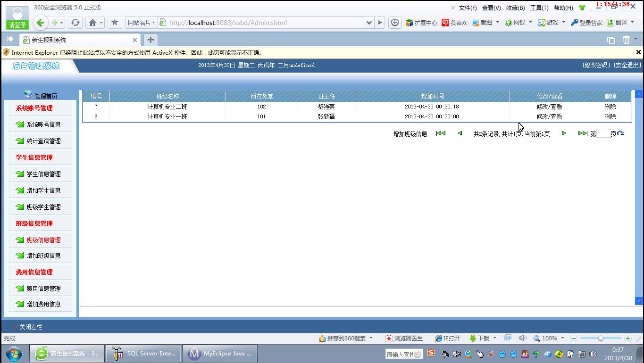644x363 pixels.
Task: Delete the 计算机专业一班 row
Action: pos(610,116)
